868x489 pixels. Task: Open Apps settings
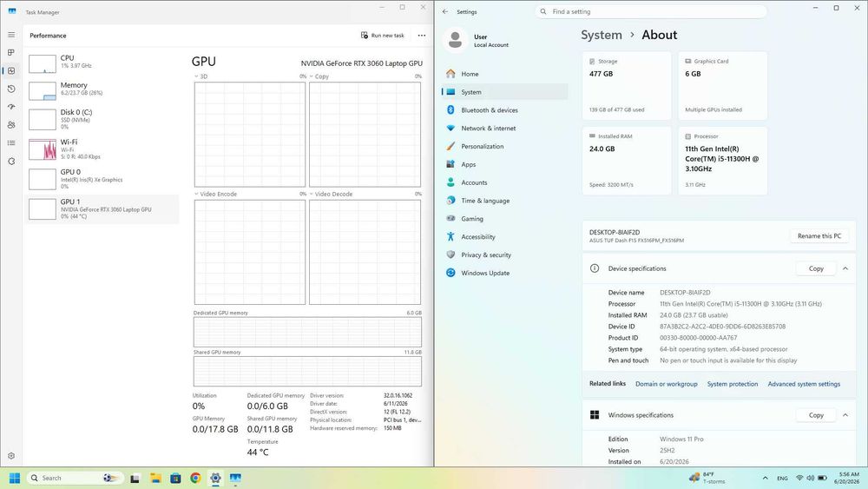point(505,164)
